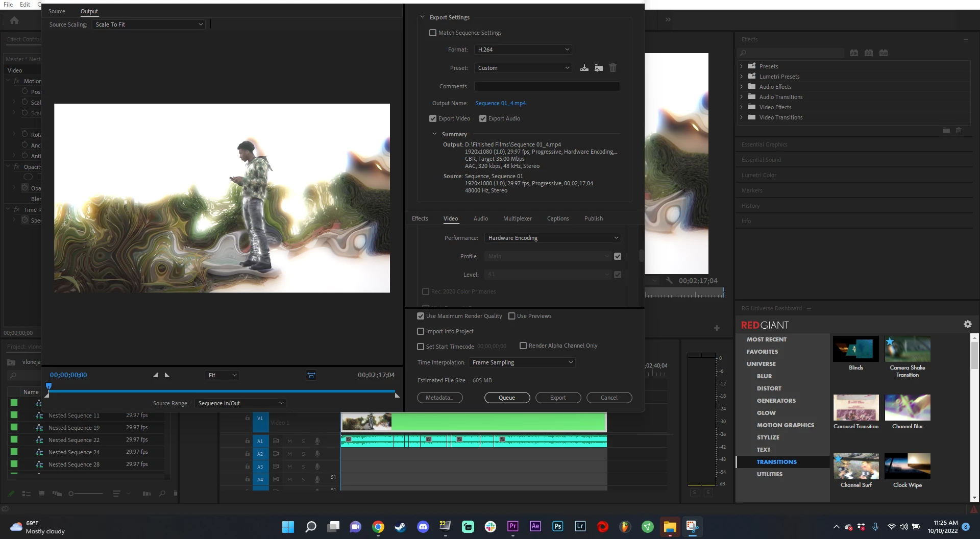Switch to the Source tab

[x=57, y=11]
